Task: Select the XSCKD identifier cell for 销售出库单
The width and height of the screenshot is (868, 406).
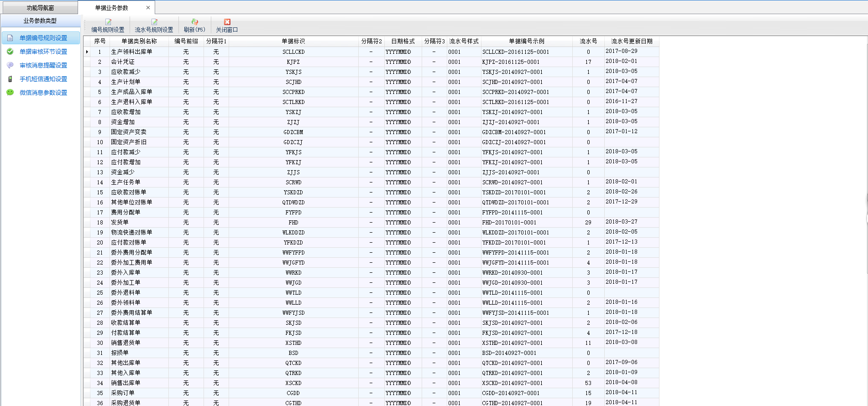Action: [x=293, y=383]
